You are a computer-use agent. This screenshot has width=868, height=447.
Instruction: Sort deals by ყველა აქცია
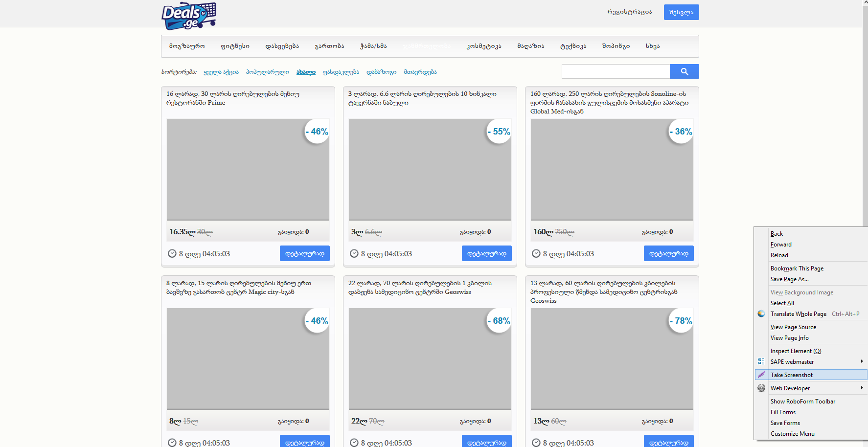tap(221, 72)
